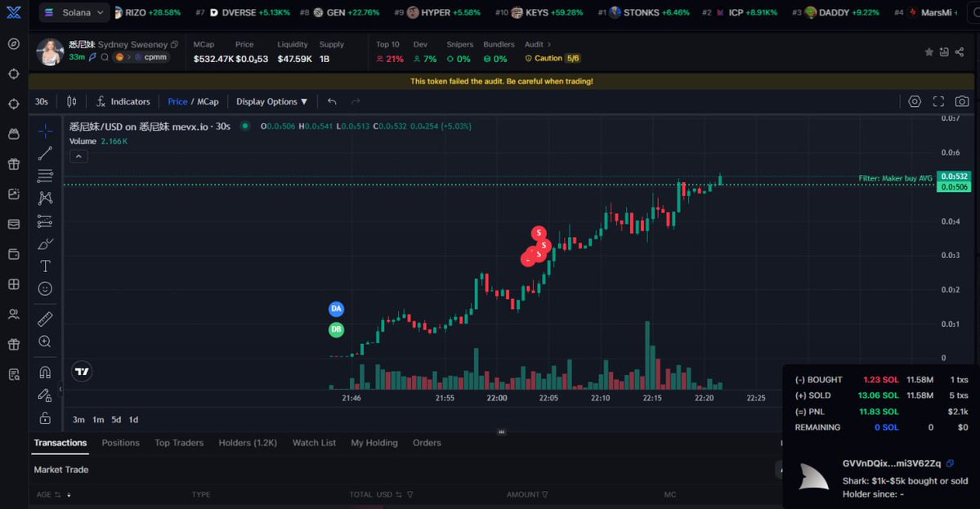This screenshot has height=509, width=980.
Task: Open the Holders (1.2K) tab
Action: pyautogui.click(x=248, y=443)
